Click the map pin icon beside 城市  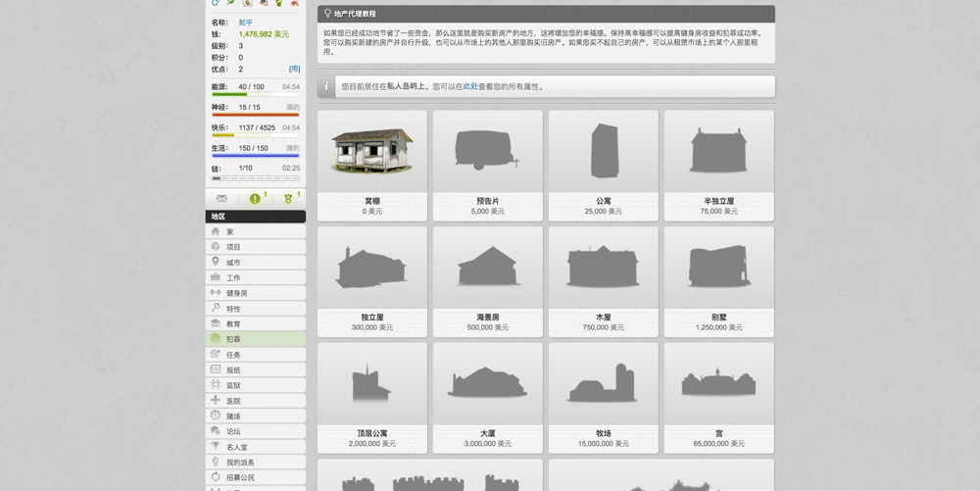(x=216, y=262)
